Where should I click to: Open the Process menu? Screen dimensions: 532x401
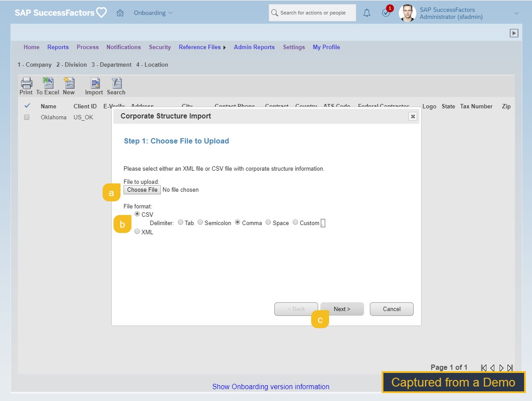tap(88, 47)
